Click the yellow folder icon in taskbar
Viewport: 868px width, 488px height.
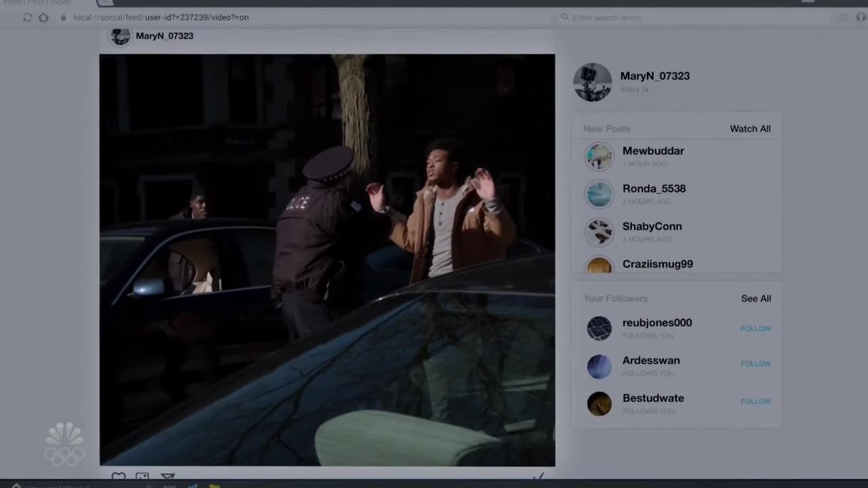pos(214,485)
